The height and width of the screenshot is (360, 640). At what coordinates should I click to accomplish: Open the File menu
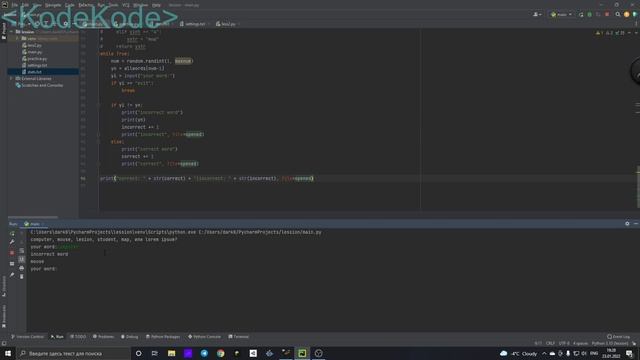click(15, 5)
